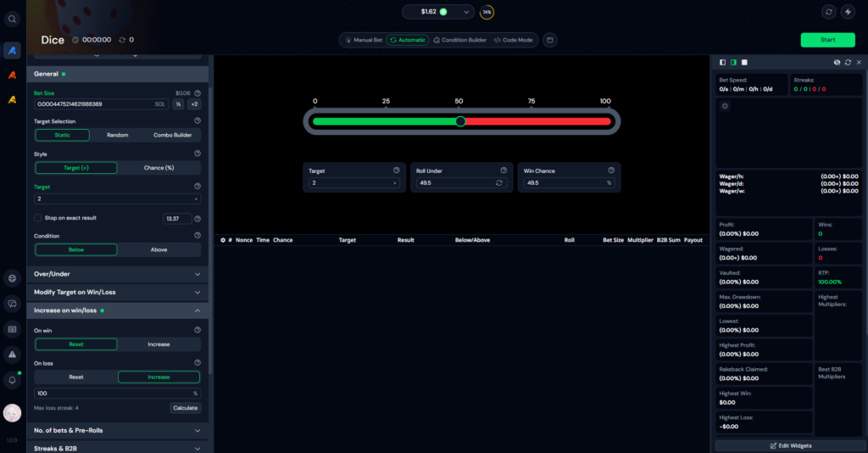This screenshot has width=868, height=453.
Task: Click the dice slider handle at 50
Action: 460,121
